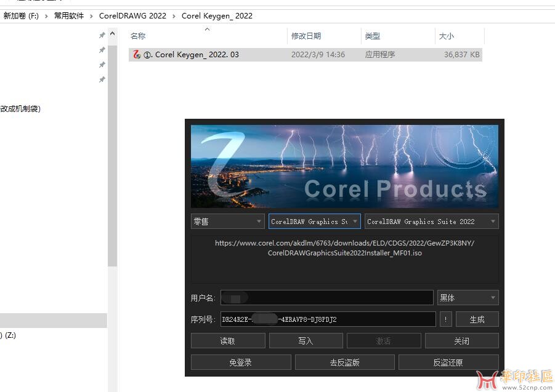Click the top pin icon in navigation pane
Screen dimensions: 555x392
(x=102, y=35)
